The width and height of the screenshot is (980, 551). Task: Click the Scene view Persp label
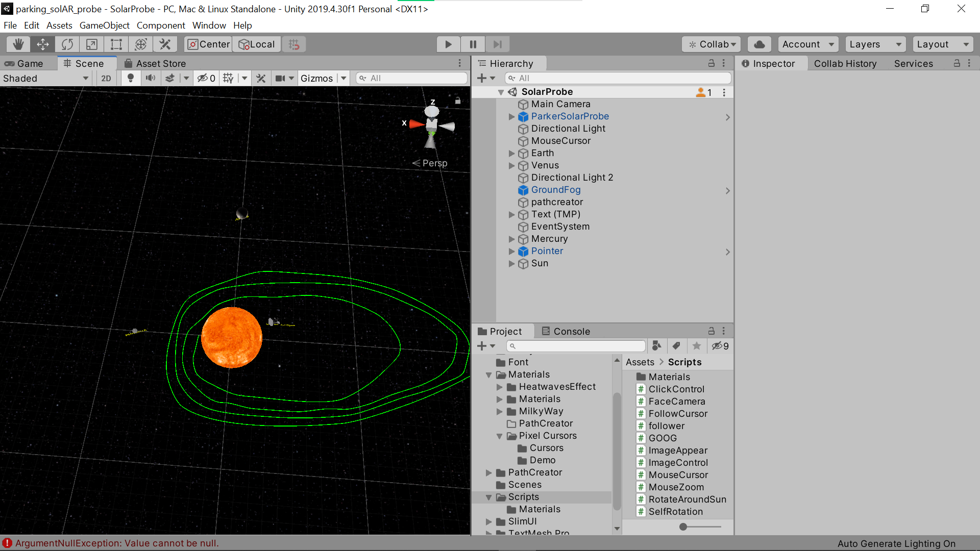pyautogui.click(x=434, y=163)
